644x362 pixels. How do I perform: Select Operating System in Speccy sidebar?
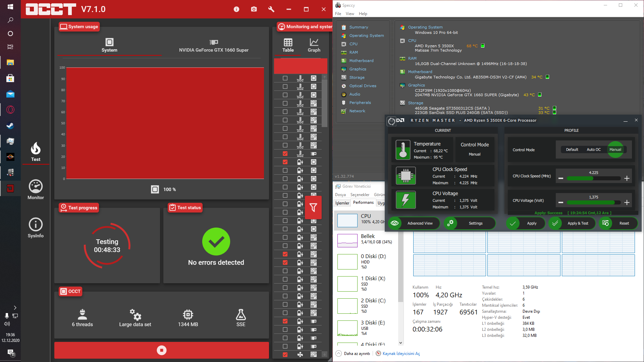367,36
